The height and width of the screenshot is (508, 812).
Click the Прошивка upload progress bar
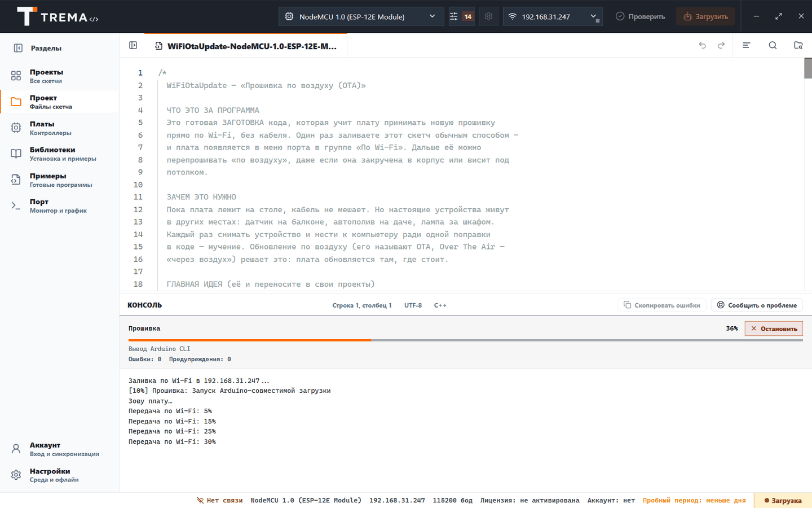465,340
